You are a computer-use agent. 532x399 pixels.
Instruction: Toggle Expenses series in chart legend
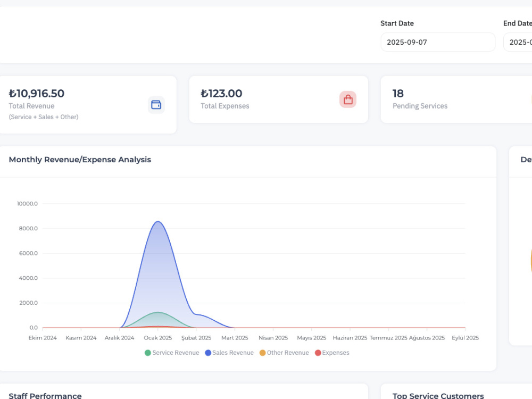coord(332,353)
